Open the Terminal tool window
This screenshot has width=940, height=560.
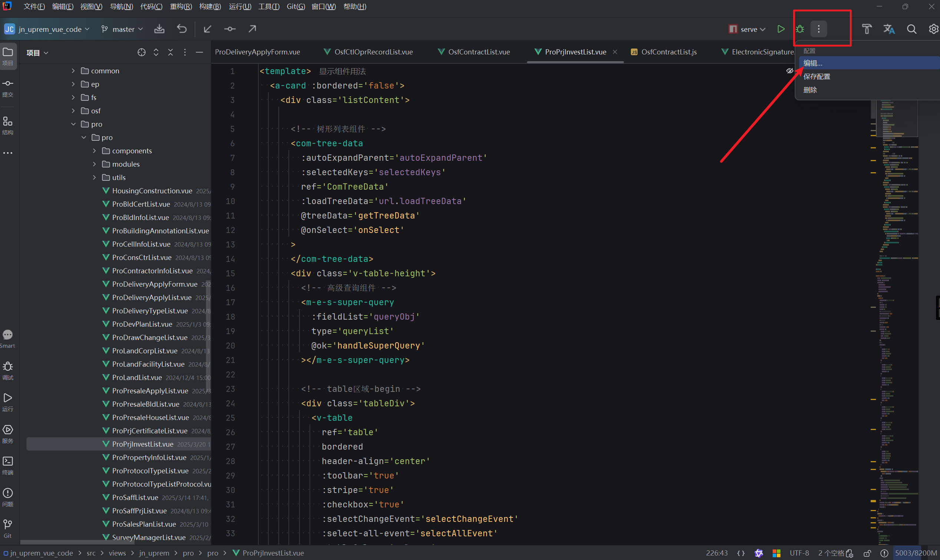pyautogui.click(x=7, y=461)
